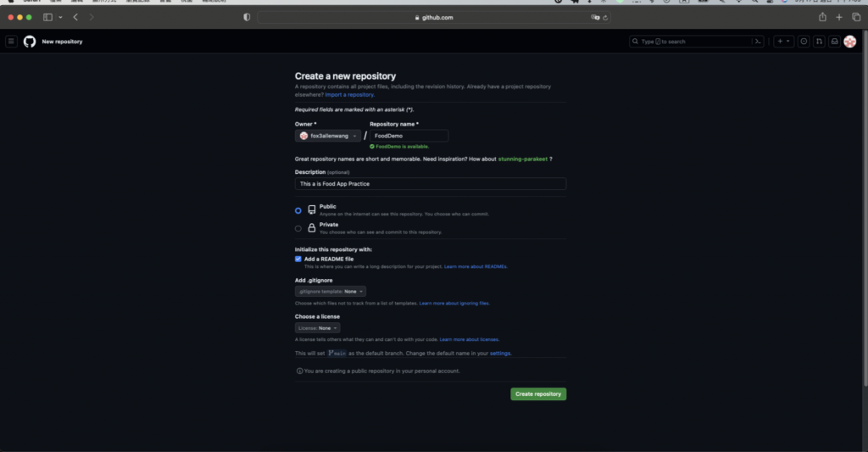Click the main branch name label
868x452 pixels.
click(337, 354)
